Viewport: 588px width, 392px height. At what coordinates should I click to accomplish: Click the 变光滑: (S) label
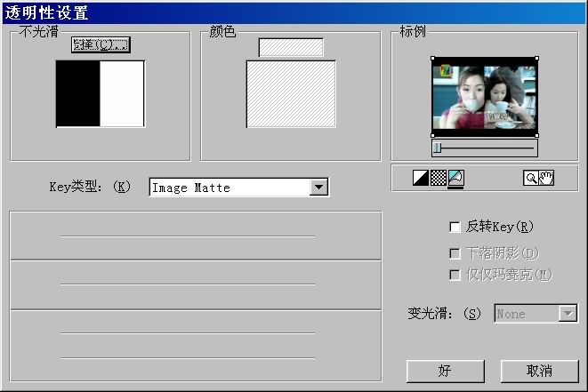(x=445, y=313)
